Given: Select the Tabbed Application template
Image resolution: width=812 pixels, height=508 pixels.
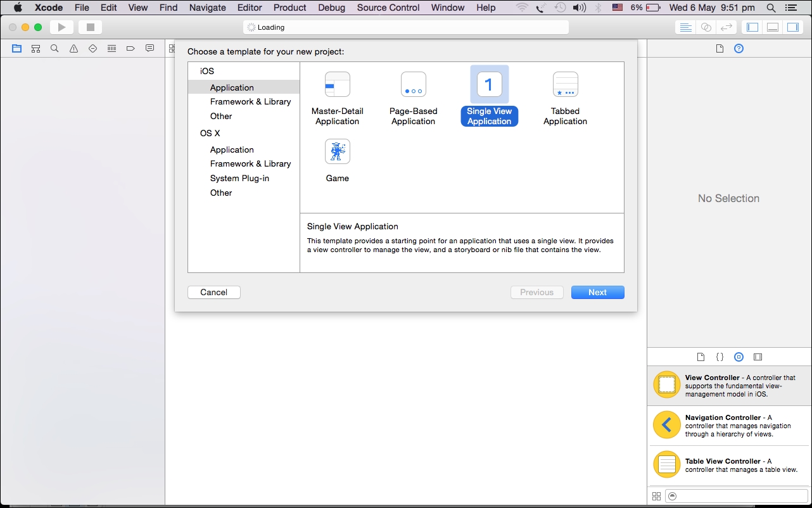Looking at the screenshot, I should tap(566, 99).
